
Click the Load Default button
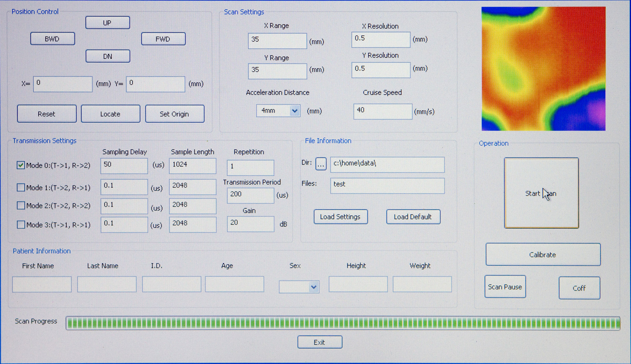click(x=413, y=217)
